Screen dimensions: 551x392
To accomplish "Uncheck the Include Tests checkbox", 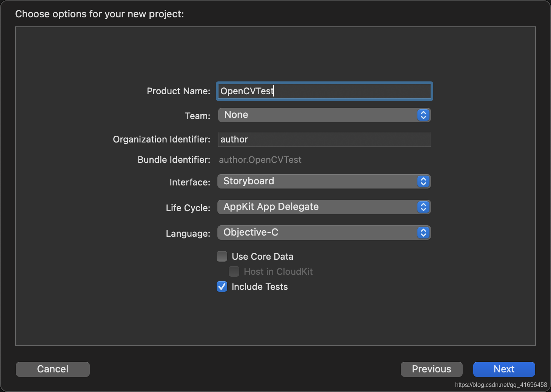I will tap(222, 287).
